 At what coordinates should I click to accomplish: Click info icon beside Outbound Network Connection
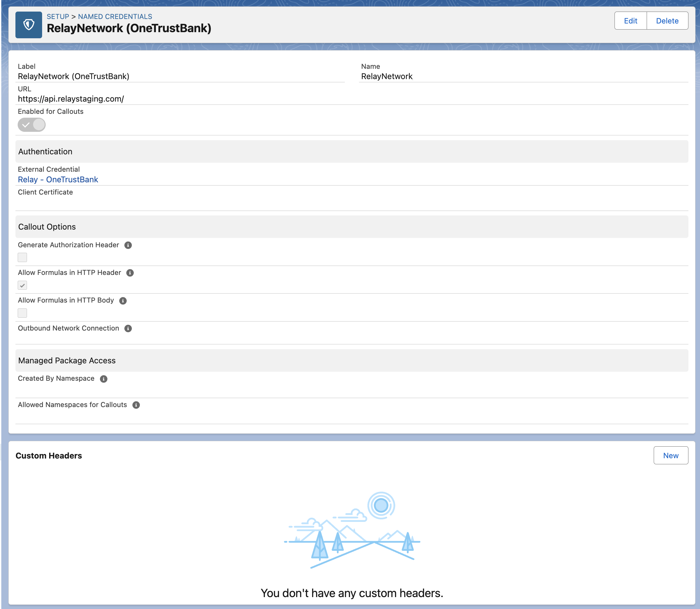coord(128,328)
